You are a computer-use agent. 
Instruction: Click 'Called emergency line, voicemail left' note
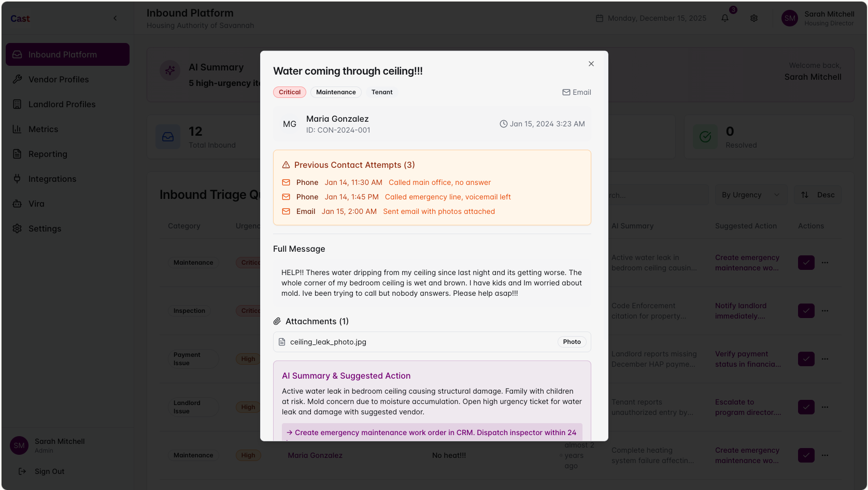(x=448, y=197)
